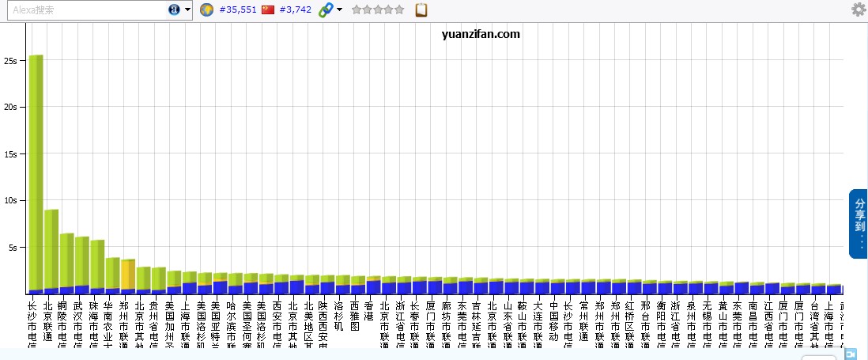Click the China flag icon

[x=268, y=9]
